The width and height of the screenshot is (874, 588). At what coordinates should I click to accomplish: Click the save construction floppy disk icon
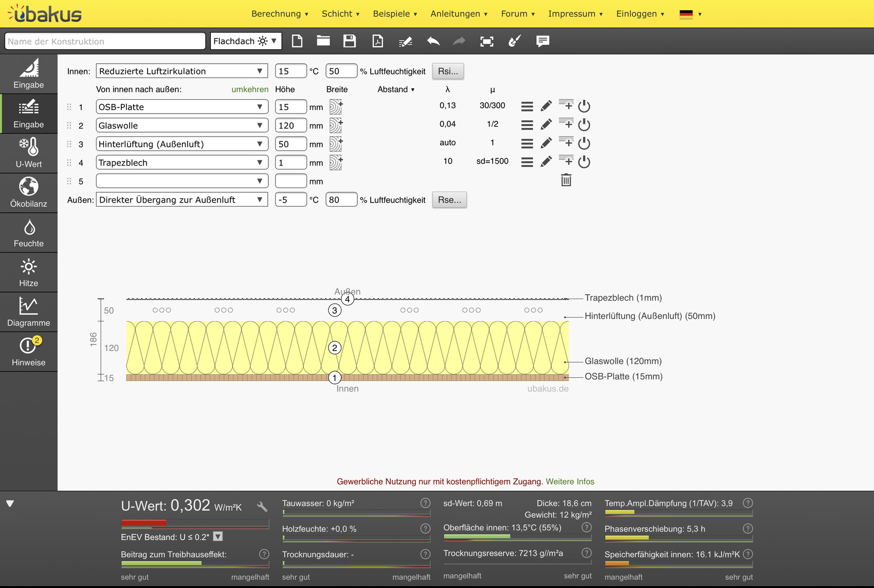pos(350,41)
